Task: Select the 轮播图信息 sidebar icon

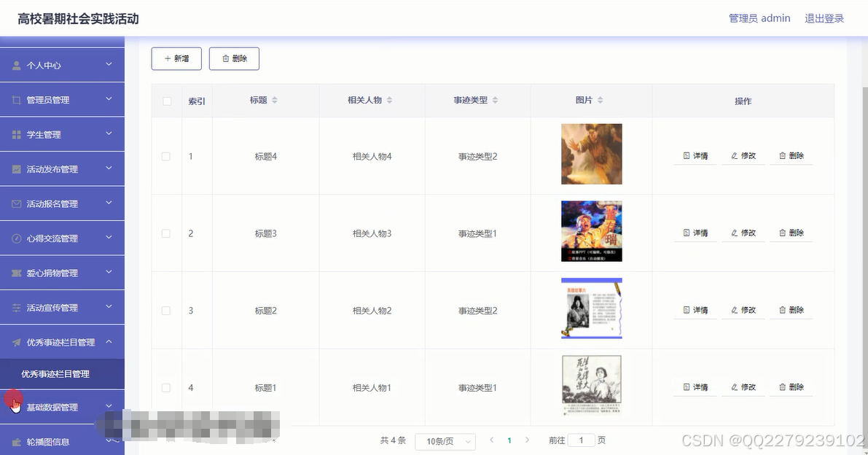Action: [16, 440]
